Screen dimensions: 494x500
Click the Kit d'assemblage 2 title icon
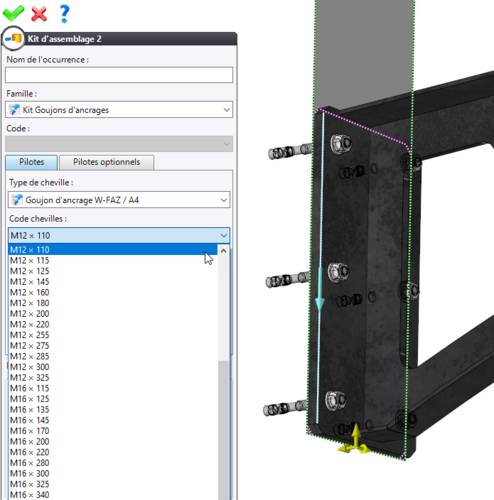(14, 39)
